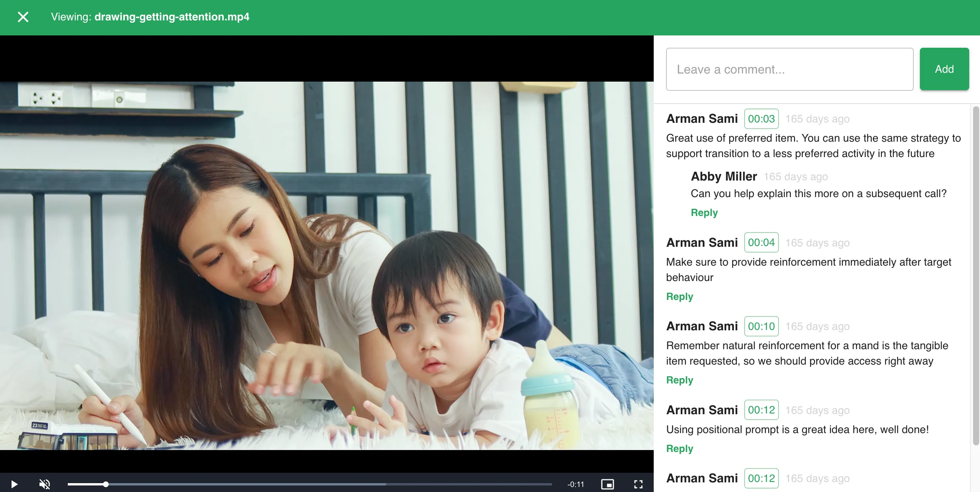Viewport: 980px width, 492px height.
Task: Play the video
Action: pos(14,484)
